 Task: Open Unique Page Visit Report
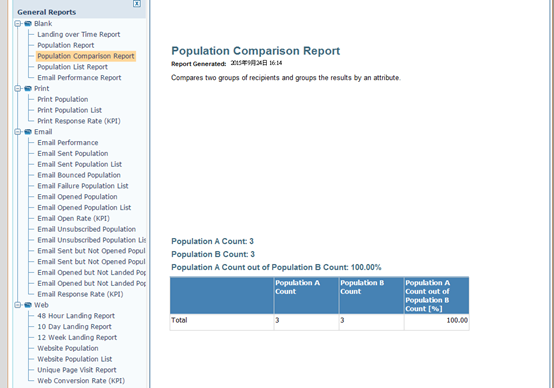click(77, 370)
